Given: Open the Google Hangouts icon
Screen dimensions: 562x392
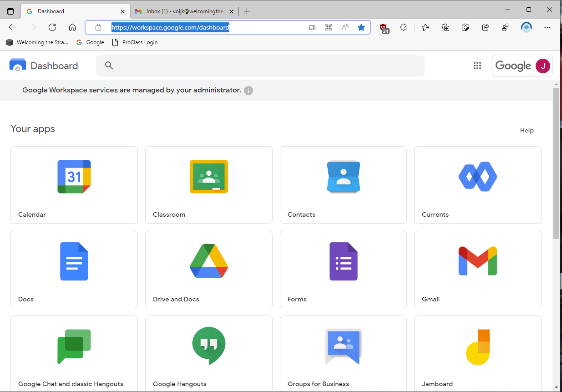Looking at the screenshot, I should (x=209, y=346).
